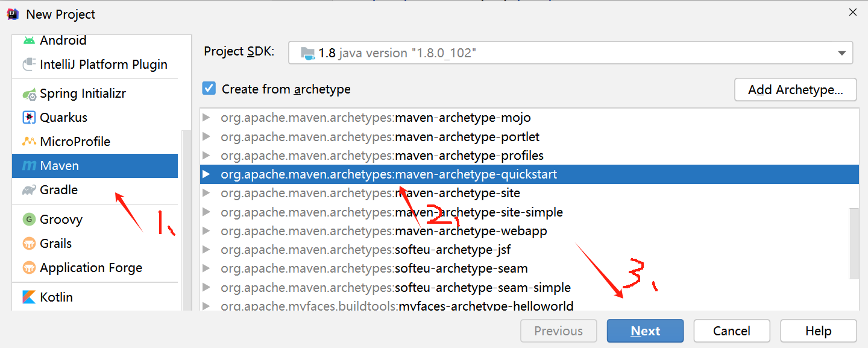Expand softeu-archetype-jsf node
The image size is (868, 348).
207,250
